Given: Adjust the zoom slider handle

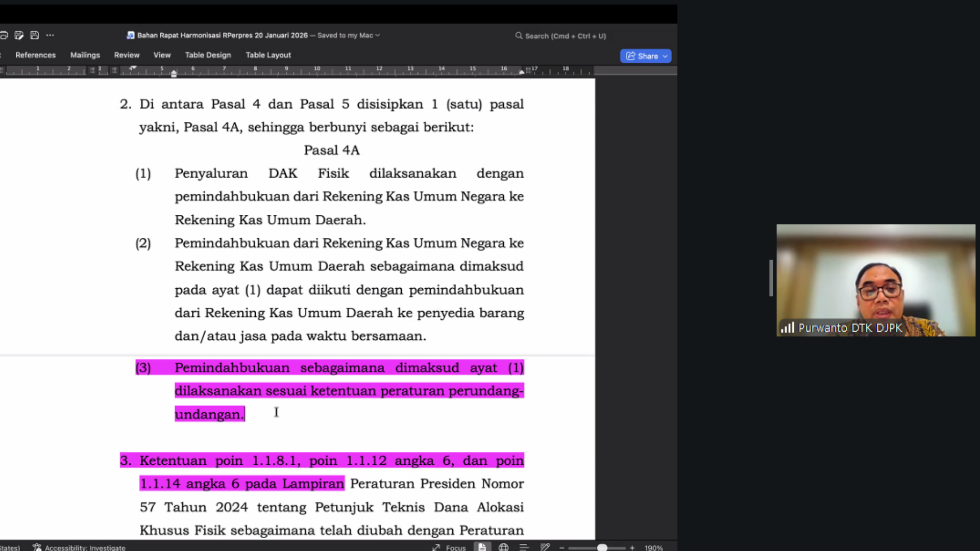Looking at the screenshot, I should [602, 547].
